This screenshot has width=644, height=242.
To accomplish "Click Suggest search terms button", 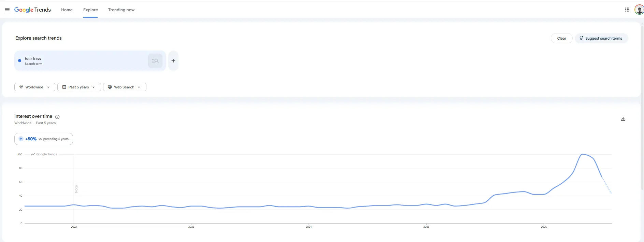I will (x=601, y=38).
